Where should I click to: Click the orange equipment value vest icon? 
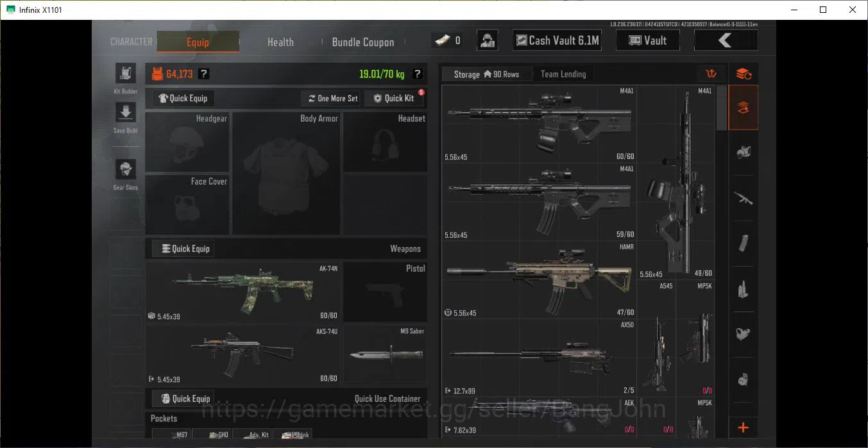point(157,74)
